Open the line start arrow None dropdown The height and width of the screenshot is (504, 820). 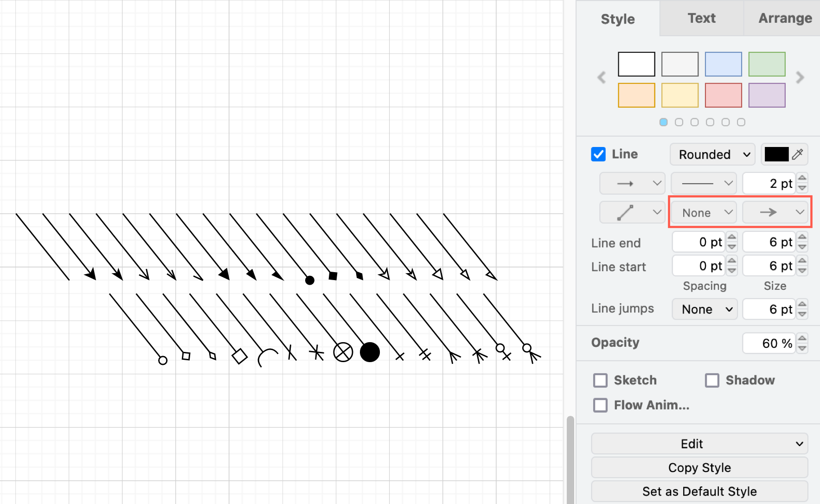tap(703, 212)
